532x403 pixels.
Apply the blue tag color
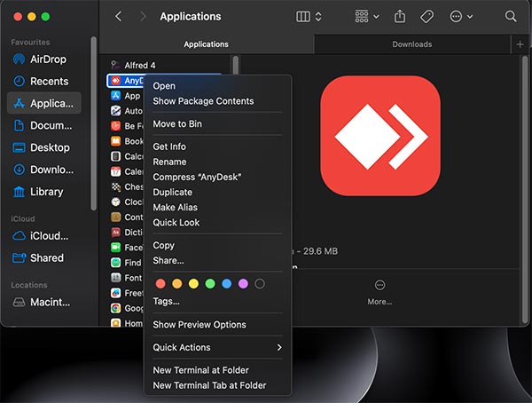pos(227,284)
